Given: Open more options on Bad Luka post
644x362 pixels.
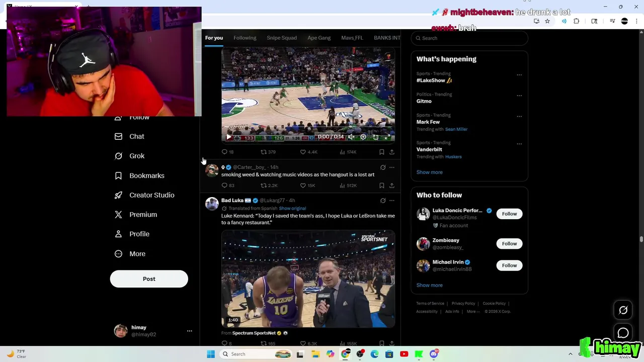Looking at the screenshot, I should point(392,201).
